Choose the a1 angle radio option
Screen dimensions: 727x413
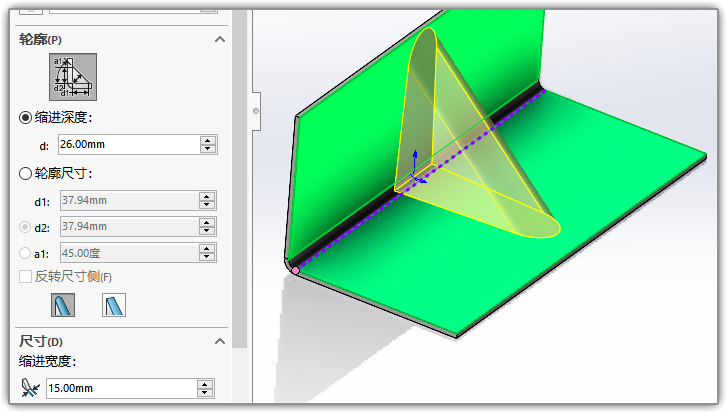26,253
